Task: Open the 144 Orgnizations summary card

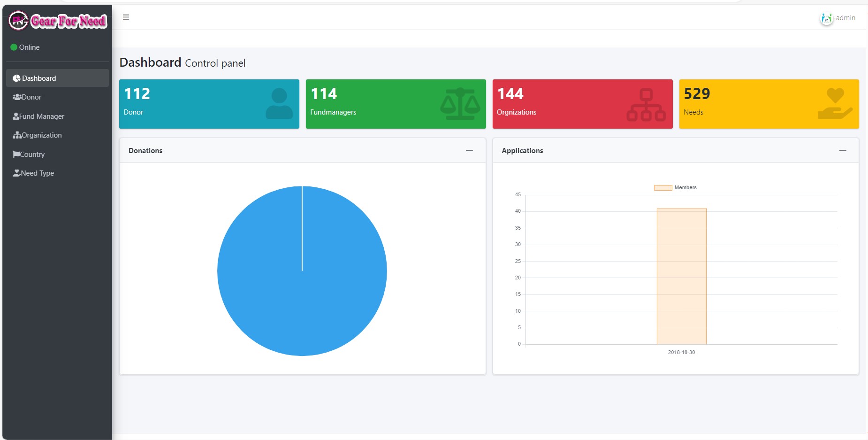Action: point(583,104)
